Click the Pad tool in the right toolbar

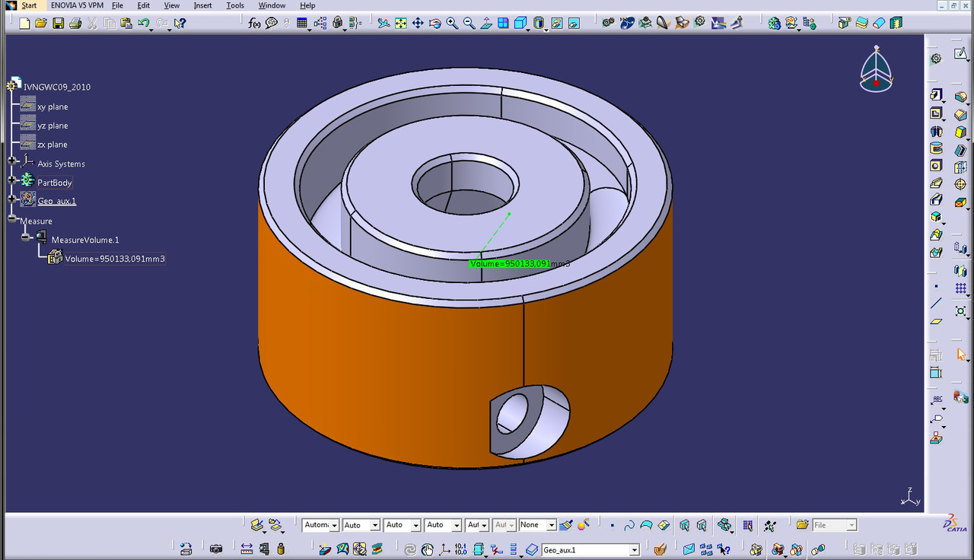point(936,95)
